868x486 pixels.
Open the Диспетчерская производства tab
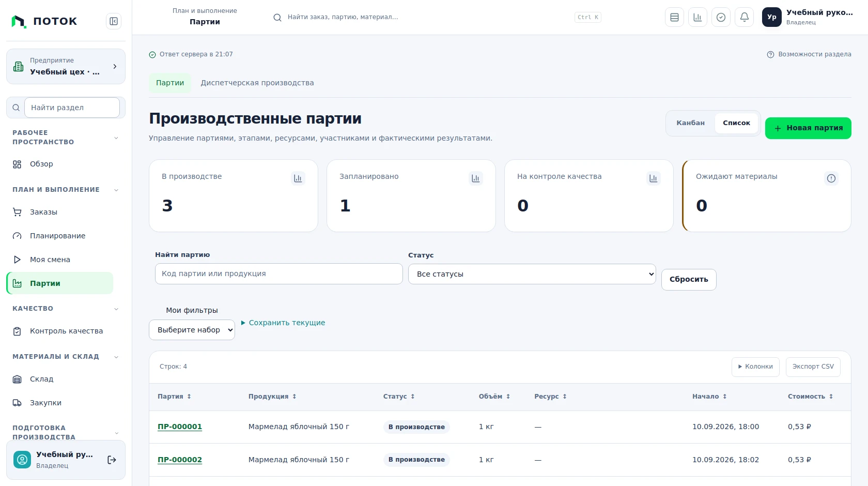pos(257,83)
